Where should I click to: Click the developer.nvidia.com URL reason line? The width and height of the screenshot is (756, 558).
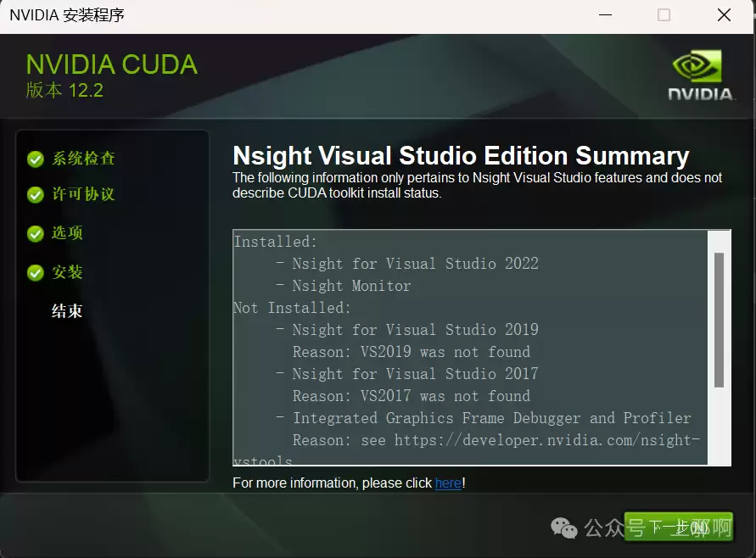pyautogui.click(x=496, y=440)
